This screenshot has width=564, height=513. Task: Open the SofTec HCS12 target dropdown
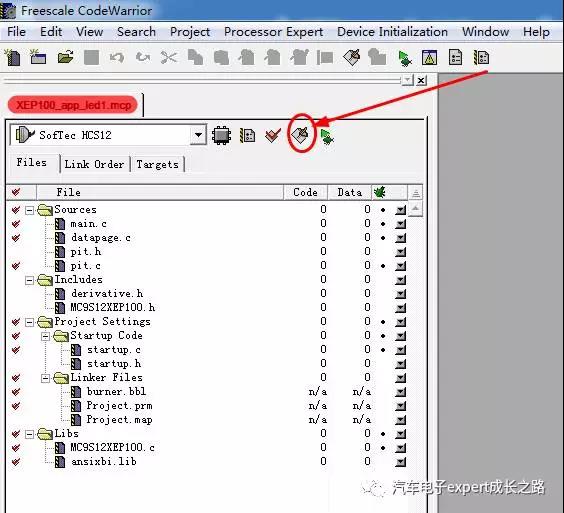pyautogui.click(x=198, y=135)
